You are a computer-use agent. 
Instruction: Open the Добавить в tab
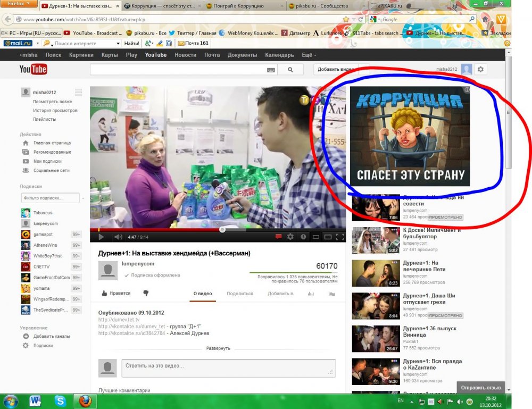tap(280, 294)
